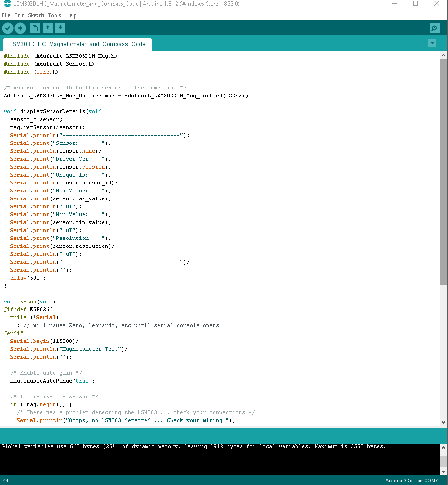Open the File menu
This screenshot has height=485, width=448.
click(x=6, y=15)
